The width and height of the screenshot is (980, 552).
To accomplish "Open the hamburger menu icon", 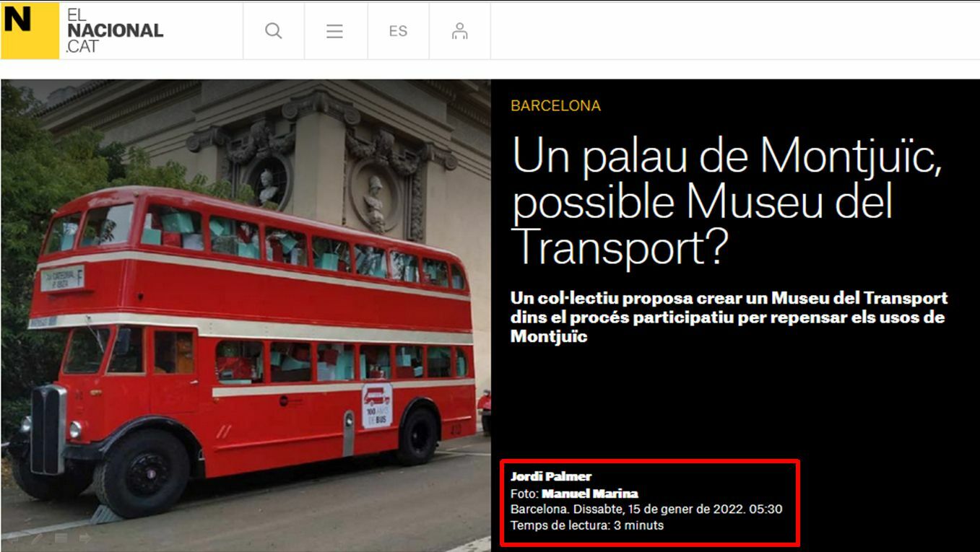I will pyautogui.click(x=334, y=31).
